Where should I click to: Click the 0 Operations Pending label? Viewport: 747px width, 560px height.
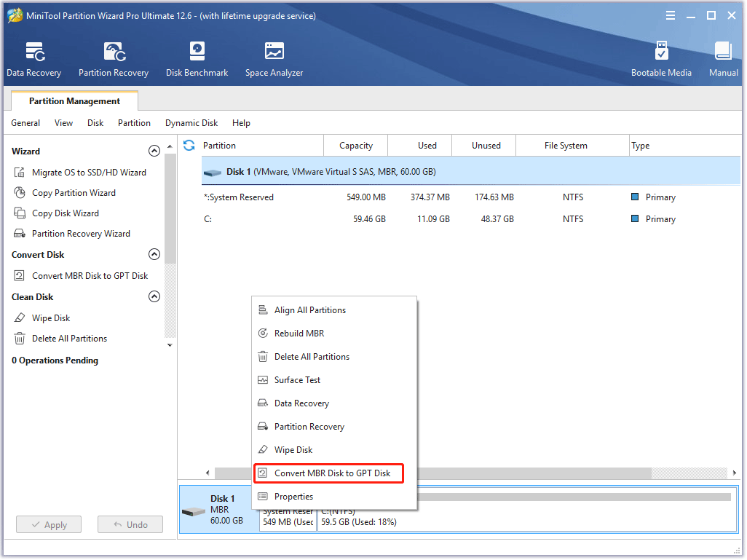(x=55, y=360)
